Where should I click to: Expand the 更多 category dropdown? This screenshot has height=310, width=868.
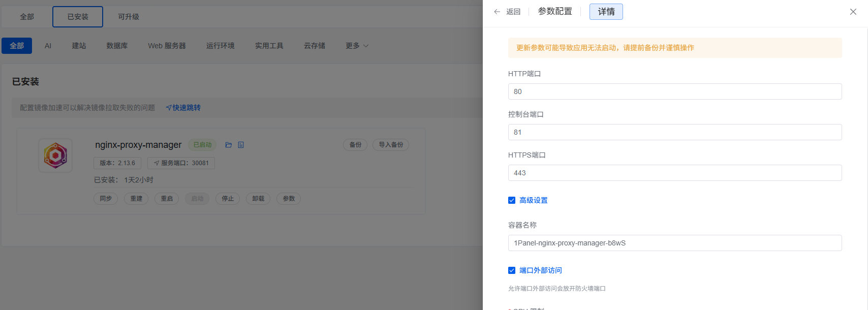357,46
